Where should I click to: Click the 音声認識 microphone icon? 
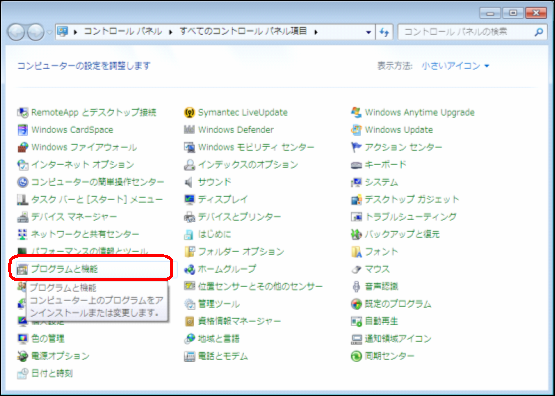click(356, 286)
